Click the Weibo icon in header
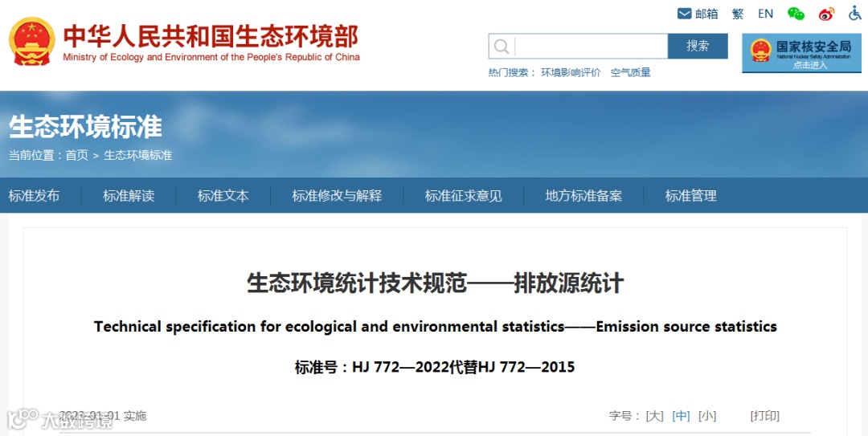Image resolution: width=868 pixels, height=436 pixels. point(826,14)
